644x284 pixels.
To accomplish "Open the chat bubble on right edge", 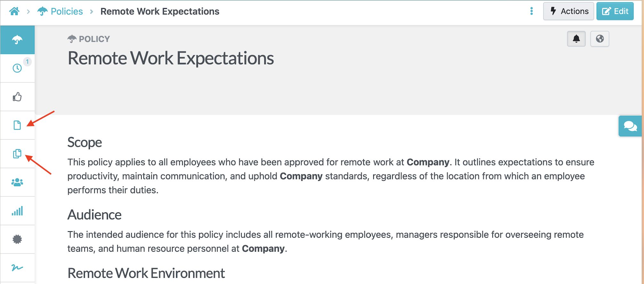I will point(630,126).
